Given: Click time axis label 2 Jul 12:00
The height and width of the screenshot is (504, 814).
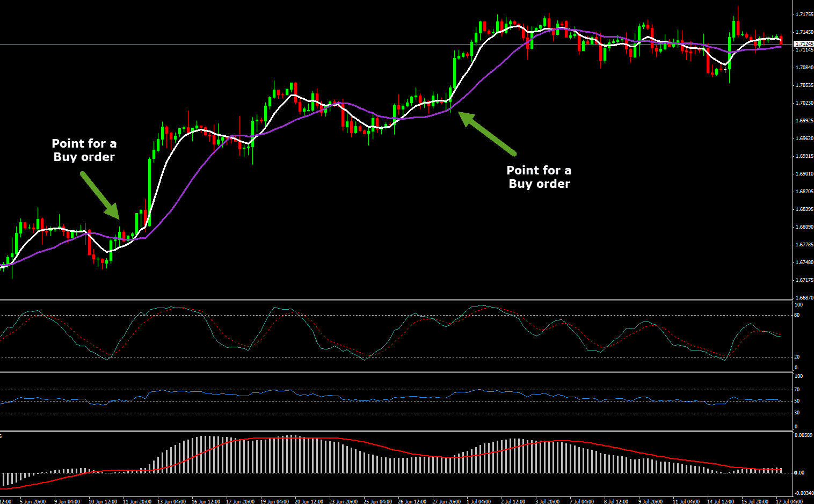Looking at the screenshot, I should coord(514,501).
